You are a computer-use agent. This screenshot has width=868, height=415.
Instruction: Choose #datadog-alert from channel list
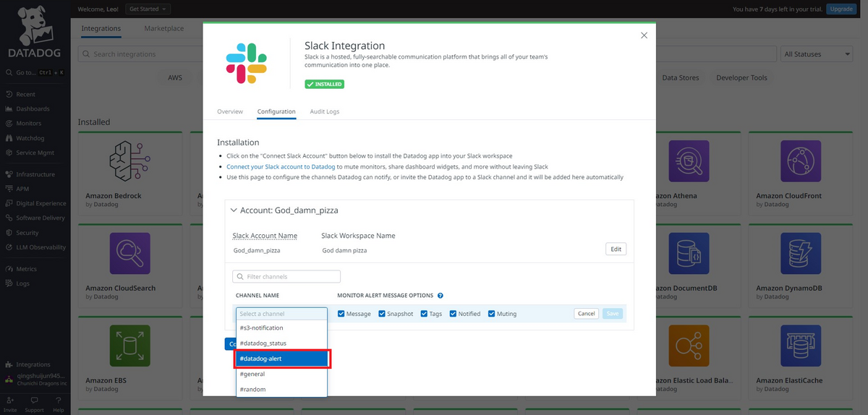tap(281, 359)
